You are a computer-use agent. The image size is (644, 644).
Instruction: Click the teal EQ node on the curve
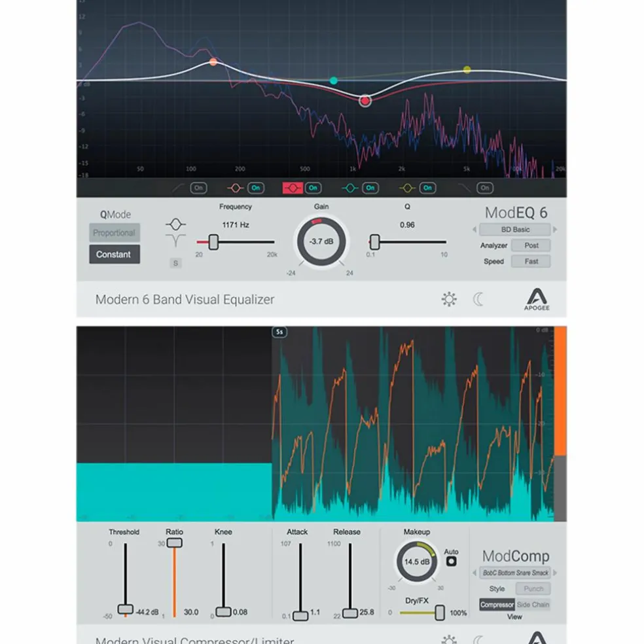[x=334, y=80]
